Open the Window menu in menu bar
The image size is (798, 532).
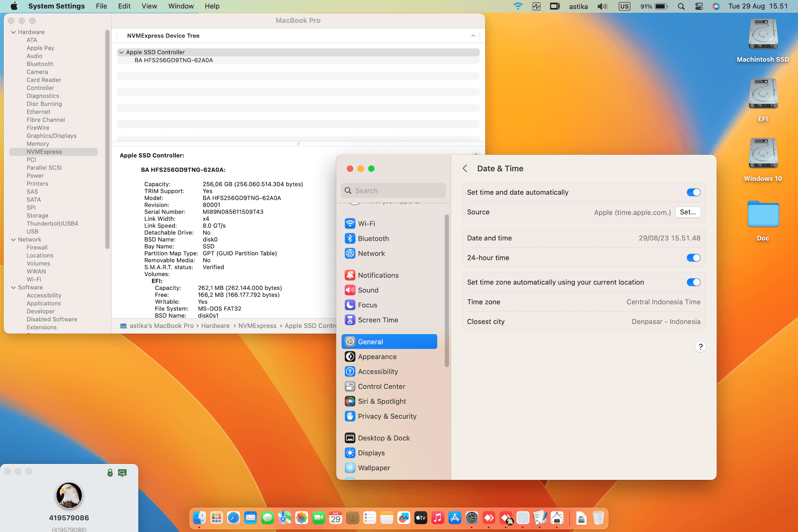(x=181, y=6)
